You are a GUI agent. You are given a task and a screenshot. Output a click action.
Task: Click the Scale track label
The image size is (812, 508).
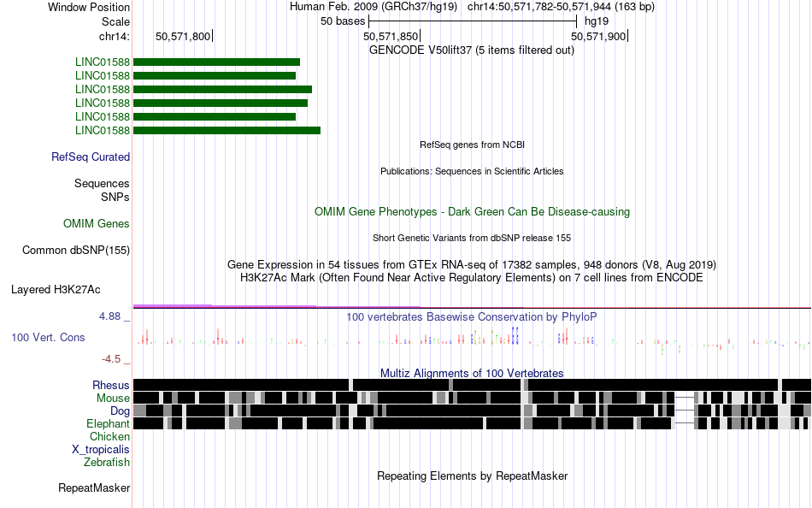coord(115,21)
